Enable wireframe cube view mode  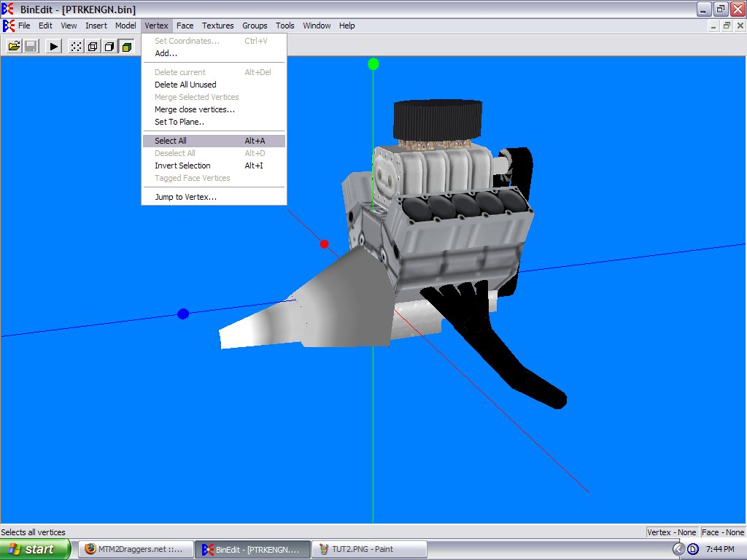click(x=93, y=47)
